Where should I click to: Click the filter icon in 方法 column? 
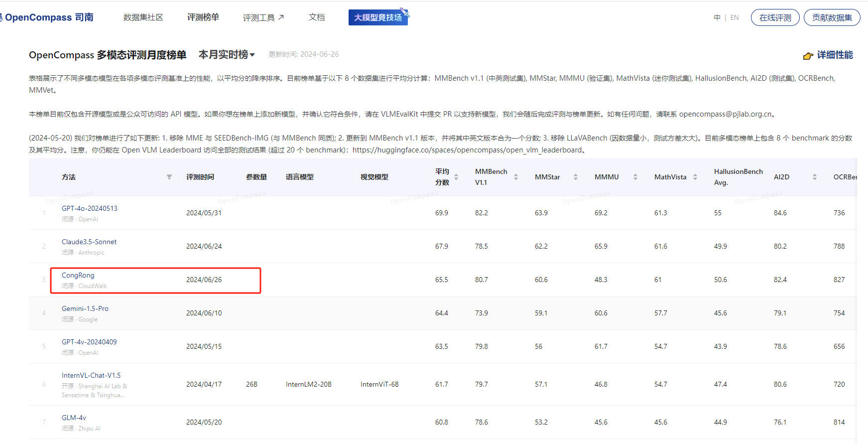click(169, 177)
